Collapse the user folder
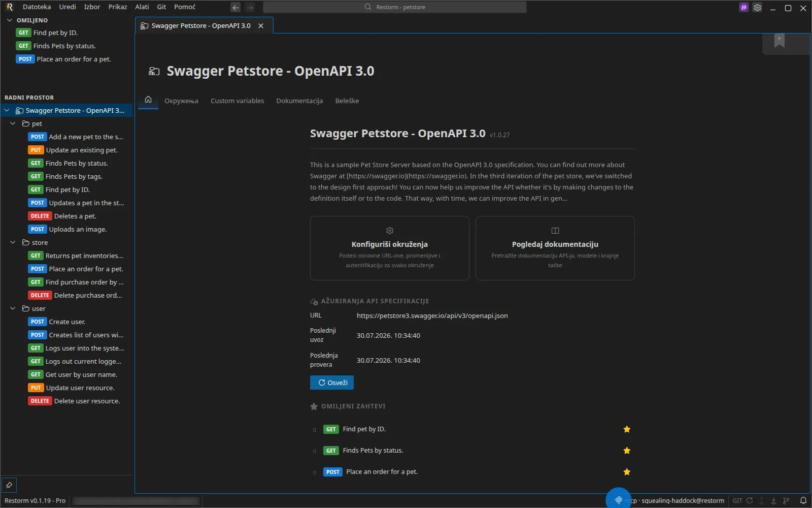Viewport: 812px width, 508px height. [x=13, y=308]
